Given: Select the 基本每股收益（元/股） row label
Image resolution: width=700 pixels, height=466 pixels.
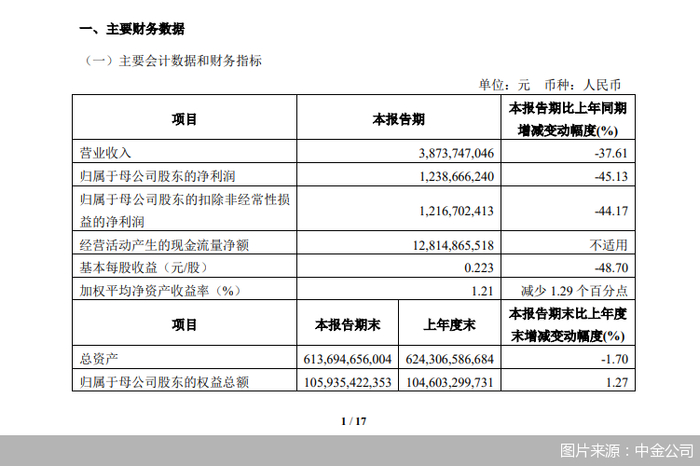Looking at the screenshot, I should pos(144,268).
